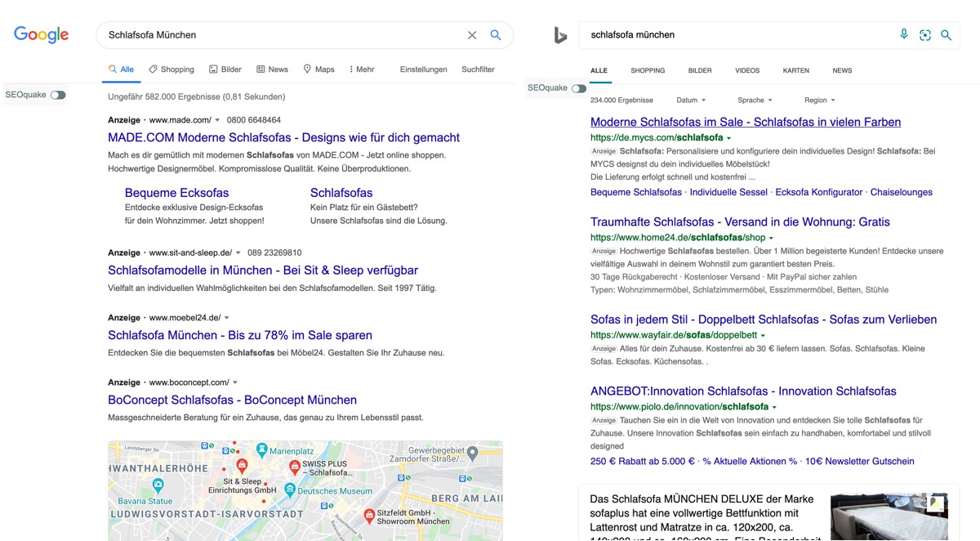Expand the arrow beside piolo.de/innovation/schlafsofa URL
This screenshot has width=980, height=541.
774,407
